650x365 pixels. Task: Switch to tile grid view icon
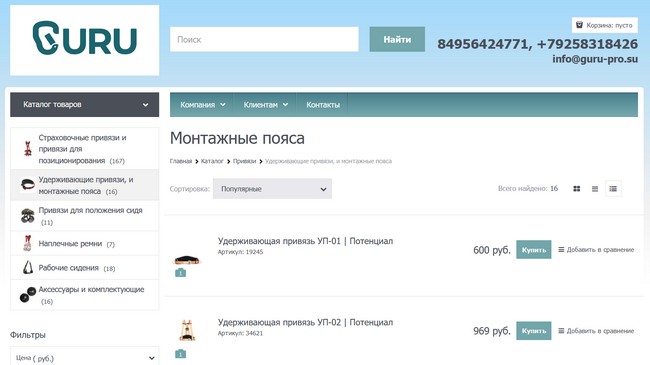click(x=576, y=189)
